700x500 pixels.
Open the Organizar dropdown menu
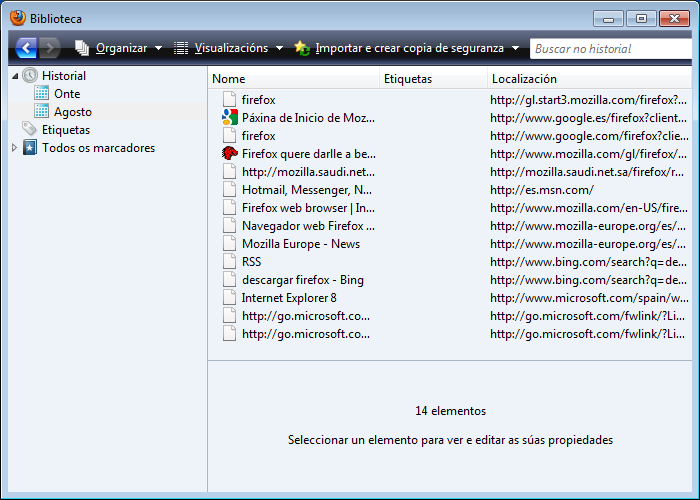point(118,48)
